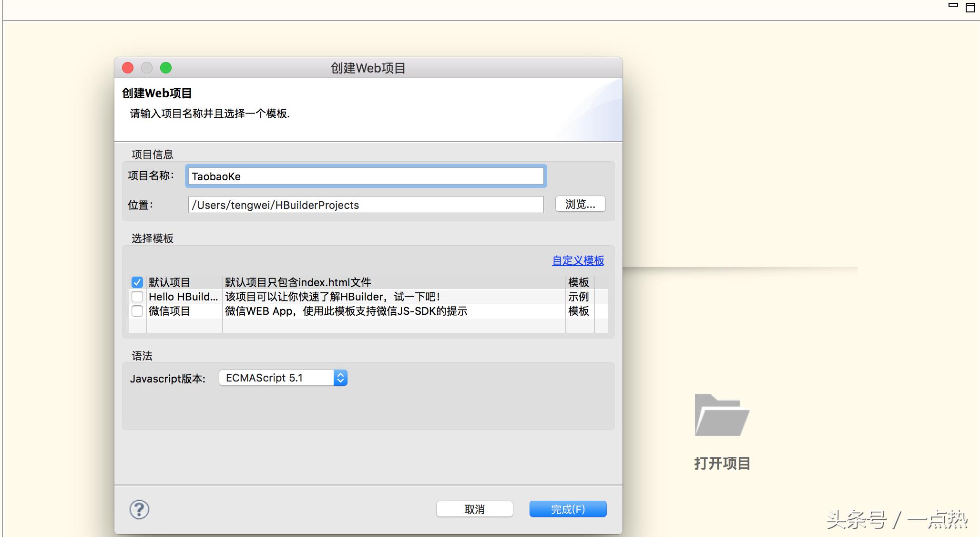Select the 微信WEB App description row
Screen dimensions: 980x537
tap(346, 311)
